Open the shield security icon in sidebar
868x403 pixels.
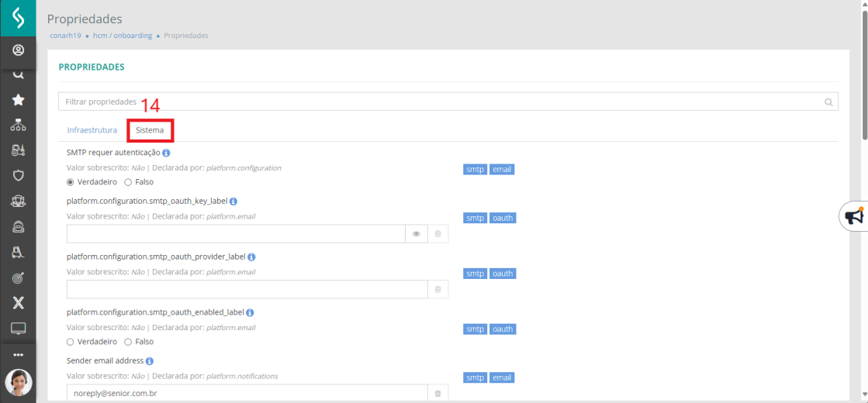point(19,176)
